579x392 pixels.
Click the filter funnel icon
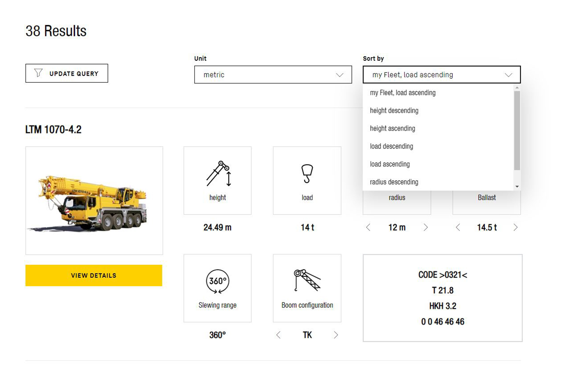pos(38,73)
